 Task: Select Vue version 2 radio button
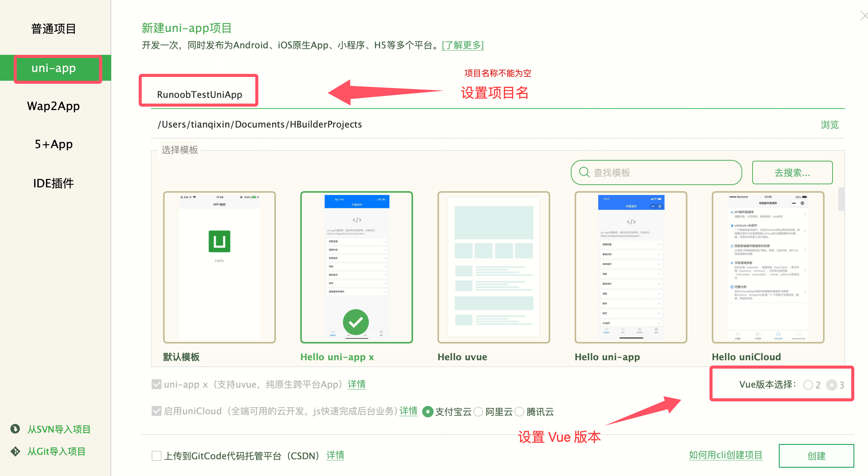(x=808, y=385)
